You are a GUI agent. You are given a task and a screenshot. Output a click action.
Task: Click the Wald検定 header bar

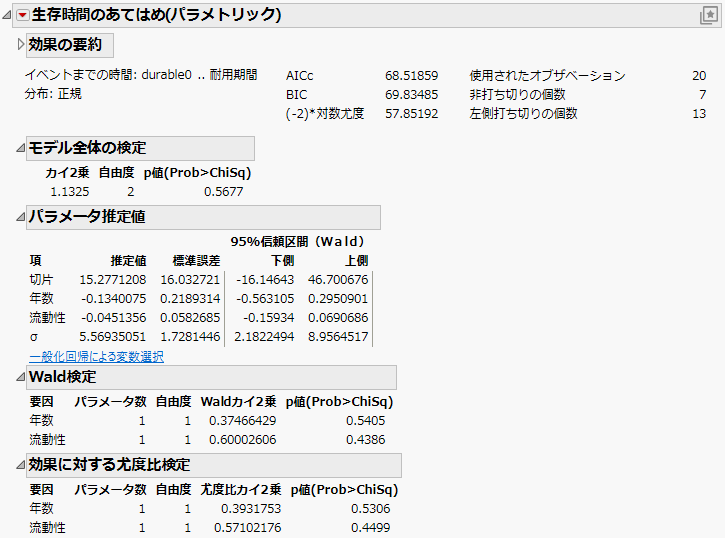click(x=211, y=377)
